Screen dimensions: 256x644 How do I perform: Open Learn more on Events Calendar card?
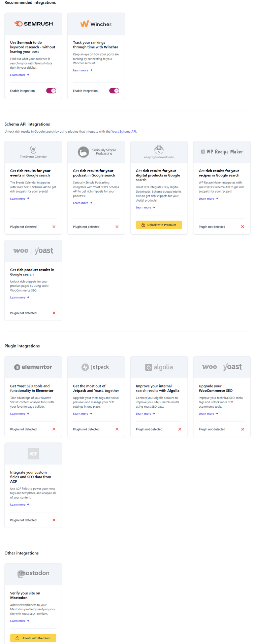pyautogui.click(x=20, y=199)
